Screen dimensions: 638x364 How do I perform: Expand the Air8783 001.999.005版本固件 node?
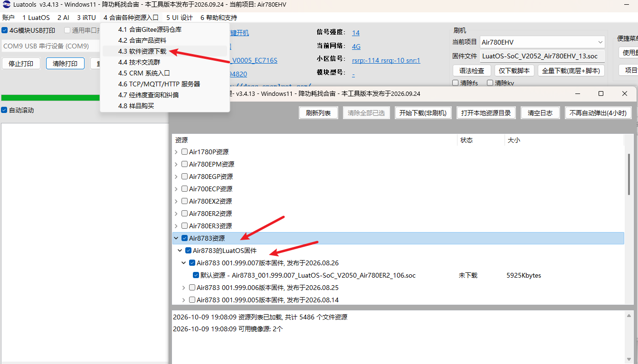(184, 300)
